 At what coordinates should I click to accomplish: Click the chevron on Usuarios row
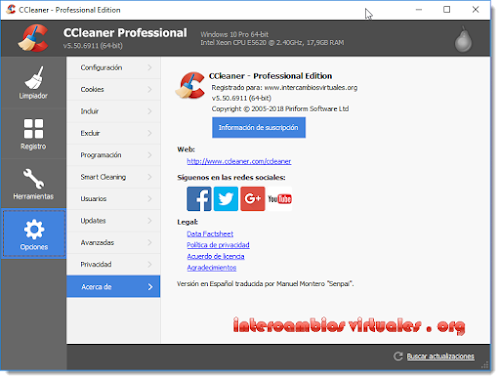pos(150,199)
